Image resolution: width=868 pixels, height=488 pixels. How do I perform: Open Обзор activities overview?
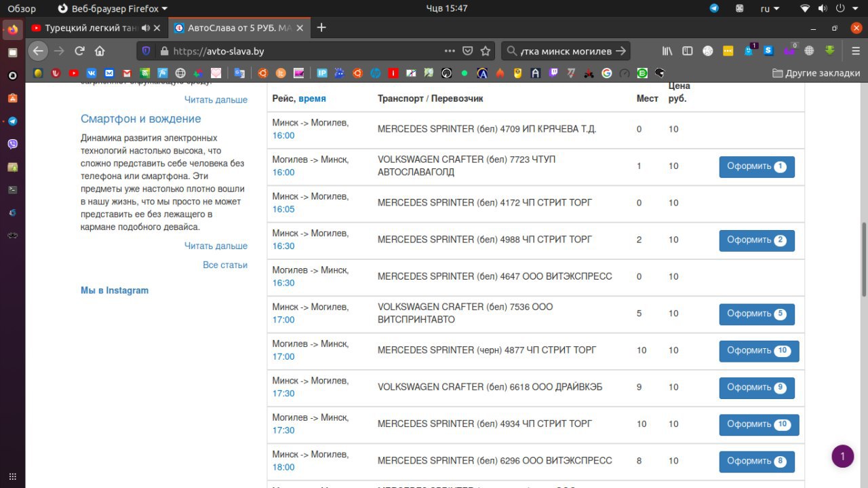(x=22, y=8)
